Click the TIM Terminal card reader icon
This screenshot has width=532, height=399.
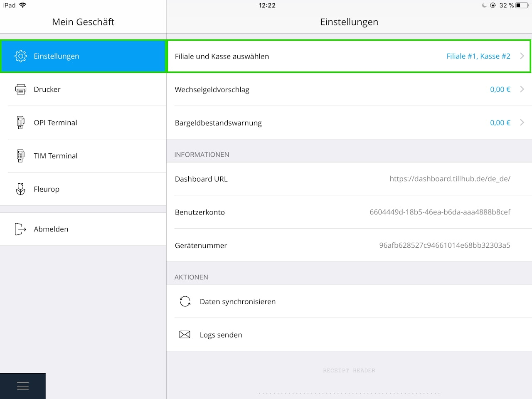[20, 156]
